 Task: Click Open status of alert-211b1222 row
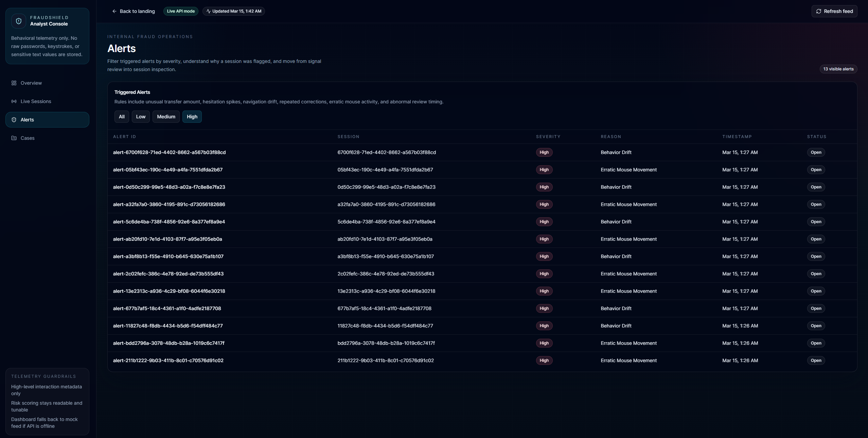coord(816,360)
